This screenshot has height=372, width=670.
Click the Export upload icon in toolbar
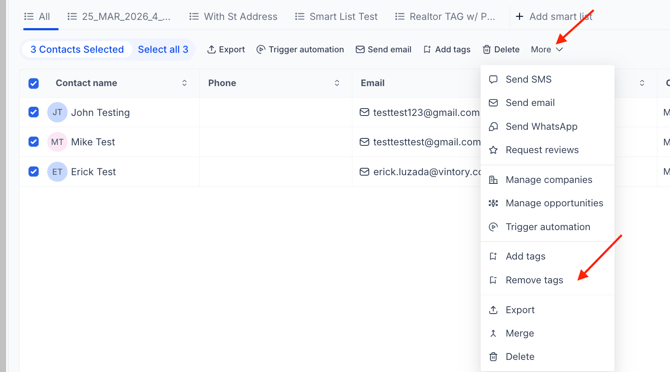(x=211, y=50)
